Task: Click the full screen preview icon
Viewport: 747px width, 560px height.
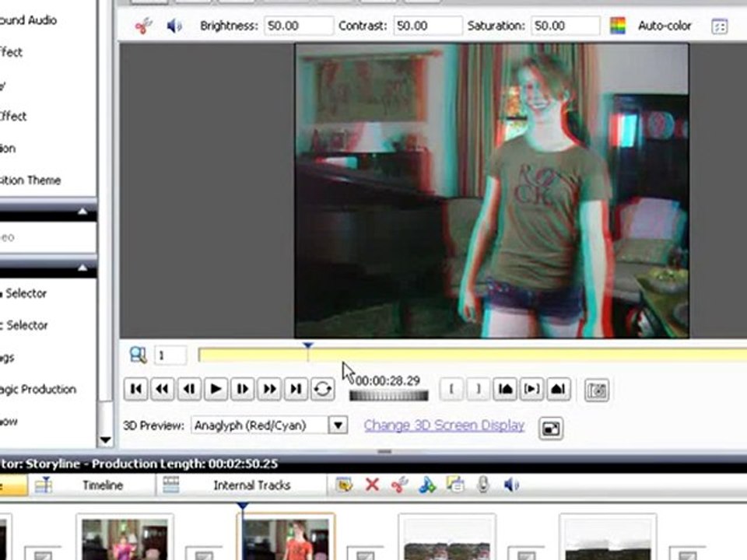Action: click(x=551, y=428)
